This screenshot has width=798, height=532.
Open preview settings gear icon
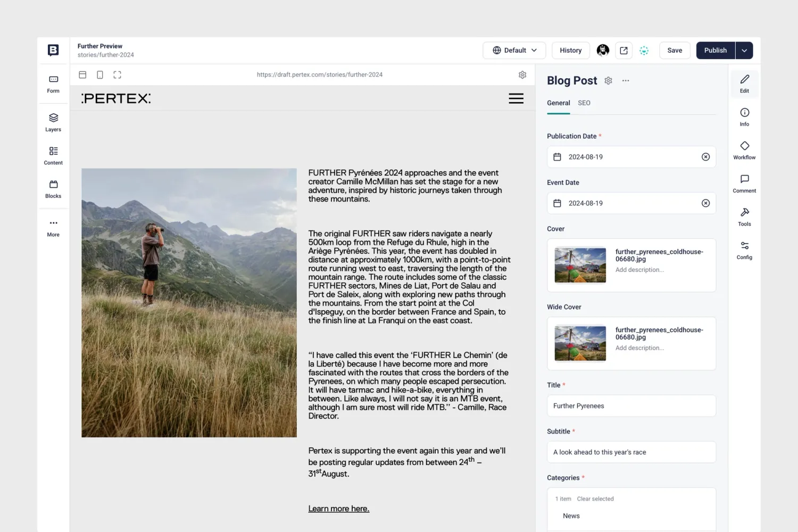click(522, 75)
